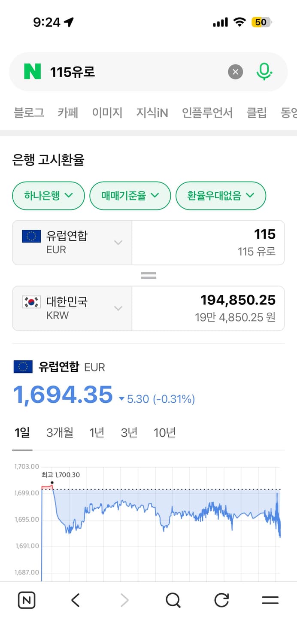
Task: Tap the forward navigation arrow
Action: coord(124,600)
